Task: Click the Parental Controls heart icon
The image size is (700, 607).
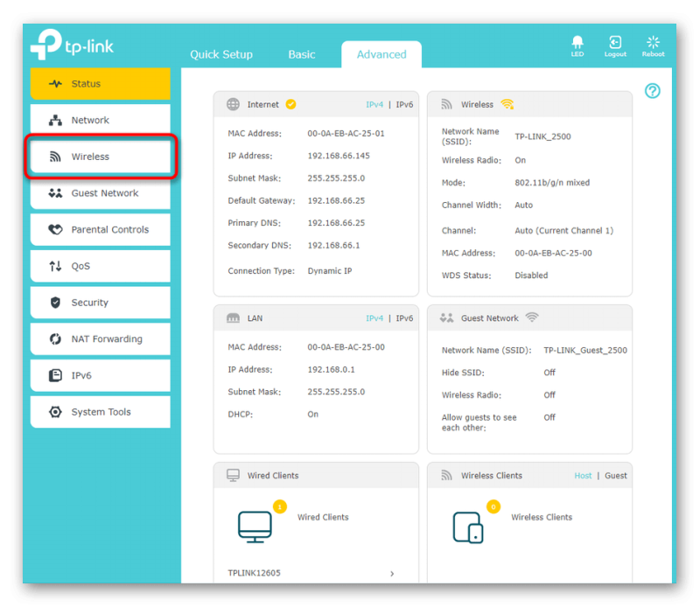Action: pos(55,229)
